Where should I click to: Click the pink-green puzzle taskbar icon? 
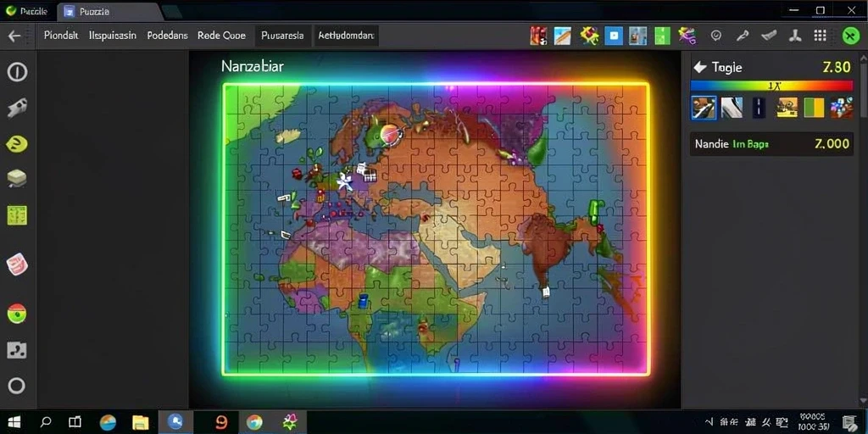click(290, 422)
